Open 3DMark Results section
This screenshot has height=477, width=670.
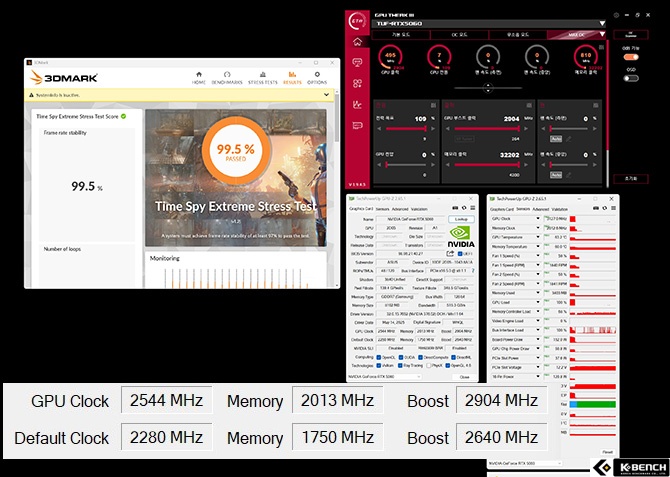pyautogui.click(x=292, y=78)
